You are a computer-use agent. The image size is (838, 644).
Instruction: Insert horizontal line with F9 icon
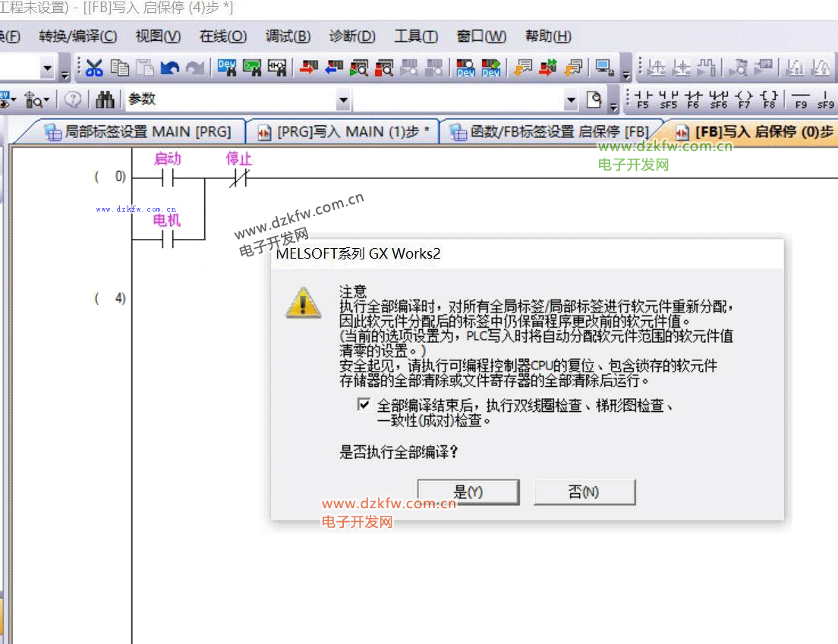[800, 99]
